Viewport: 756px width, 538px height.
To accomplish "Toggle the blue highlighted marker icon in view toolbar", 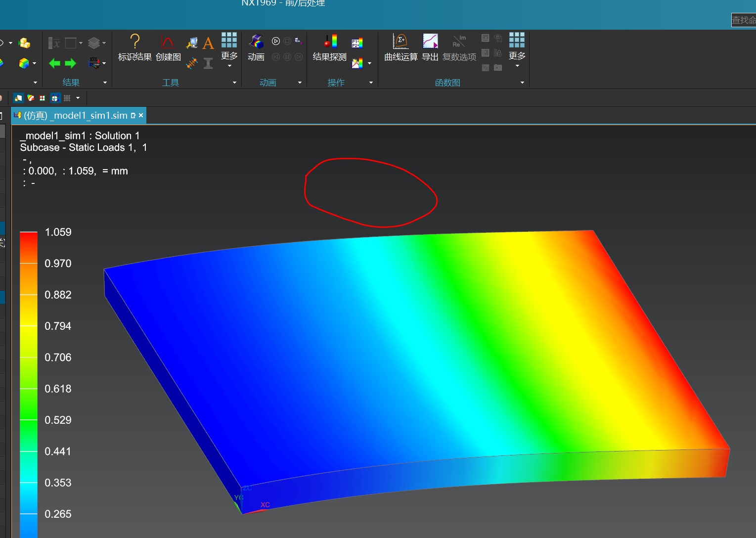I will [x=55, y=98].
